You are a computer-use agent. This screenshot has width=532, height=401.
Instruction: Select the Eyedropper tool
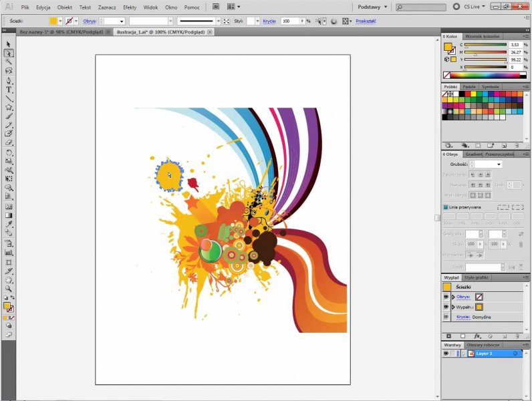click(9, 225)
